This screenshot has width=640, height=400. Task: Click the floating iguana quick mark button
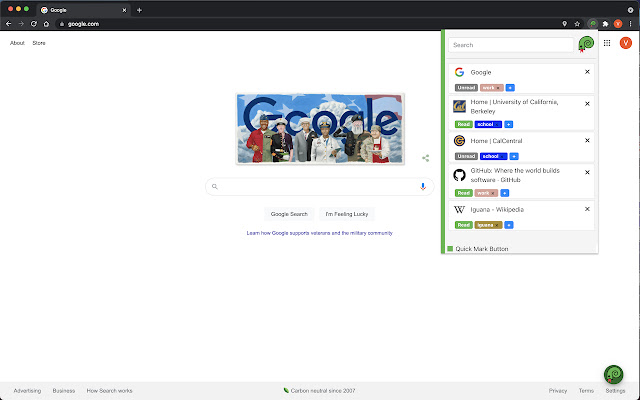pos(613,374)
